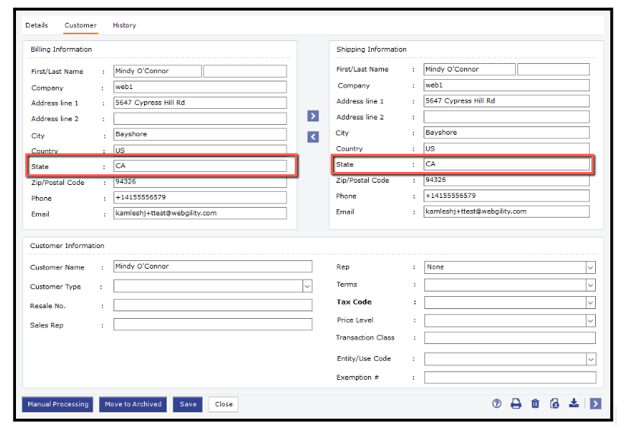Expand the Terms dropdown
Screen dimensions: 624x430
(x=590, y=286)
